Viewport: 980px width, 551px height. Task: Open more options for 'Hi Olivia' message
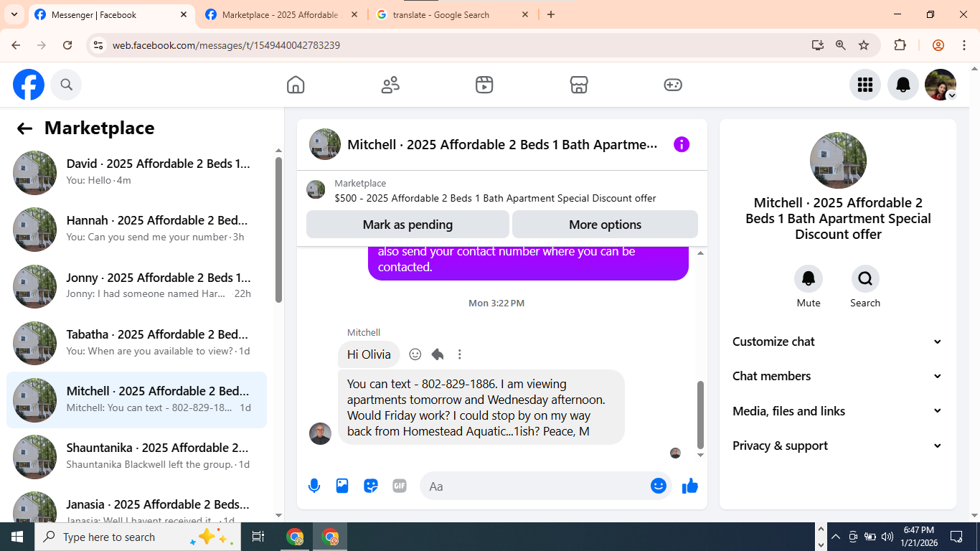tap(460, 354)
